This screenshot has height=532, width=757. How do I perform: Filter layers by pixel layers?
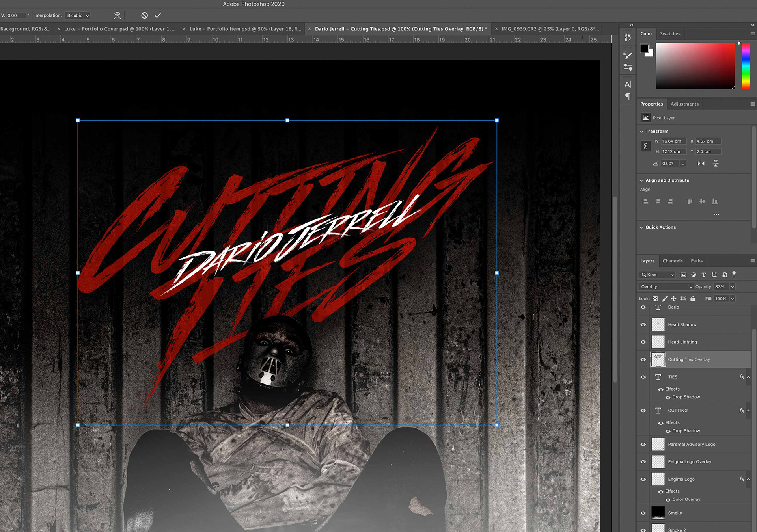tap(683, 275)
